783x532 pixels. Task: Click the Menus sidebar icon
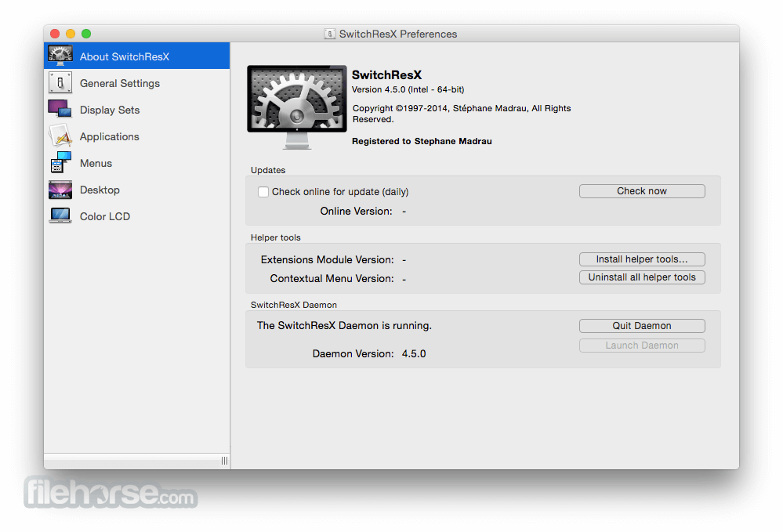pos(60,163)
